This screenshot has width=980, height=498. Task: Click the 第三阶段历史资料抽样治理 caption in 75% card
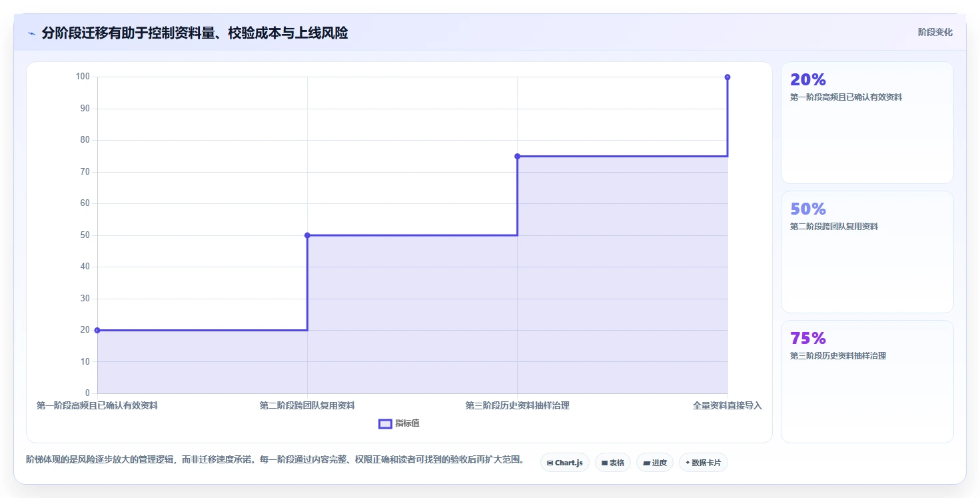tap(838, 356)
